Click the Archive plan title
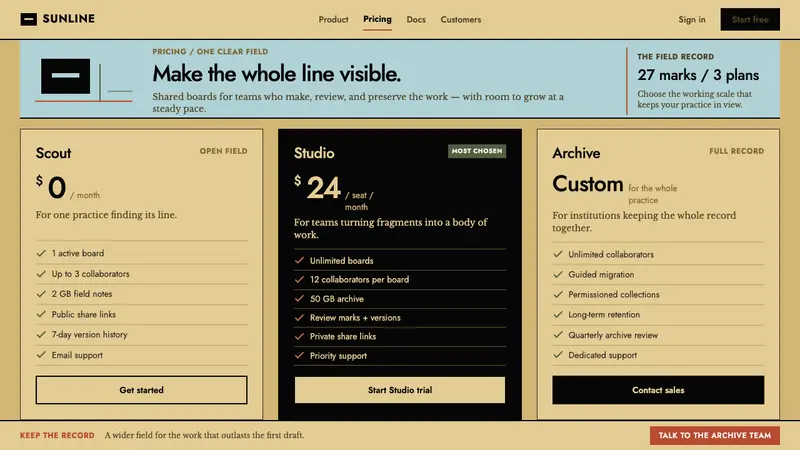 click(576, 153)
